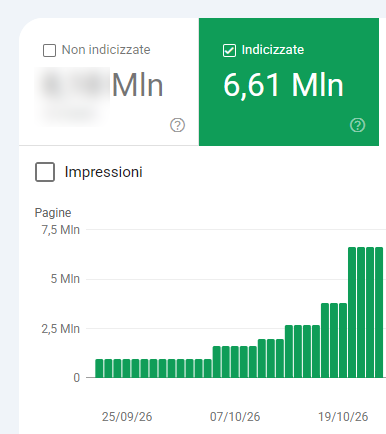
Task: Click the 2,5 Mln axis value
Action: click(61, 329)
